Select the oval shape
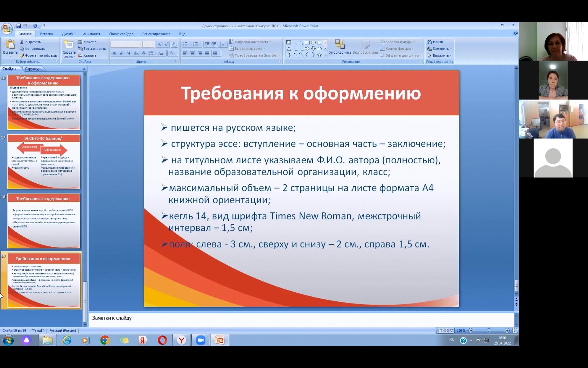 (x=314, y=42)
